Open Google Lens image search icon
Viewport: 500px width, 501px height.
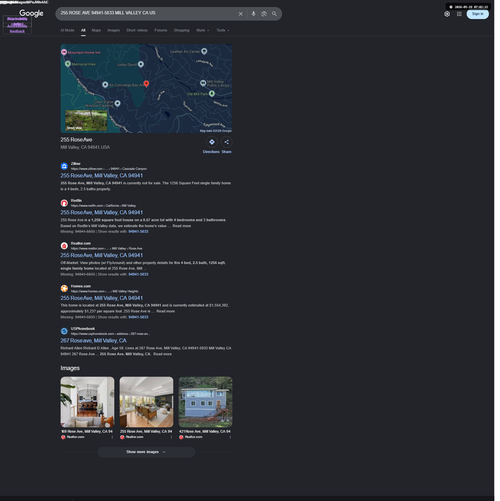click(264, 14)
